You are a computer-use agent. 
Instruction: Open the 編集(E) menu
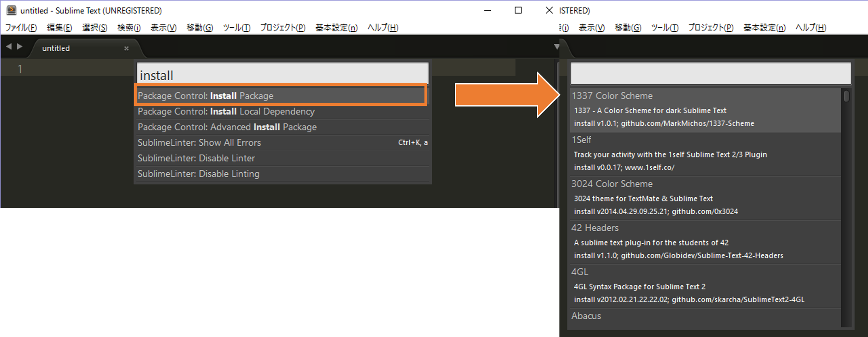(59, 28)
